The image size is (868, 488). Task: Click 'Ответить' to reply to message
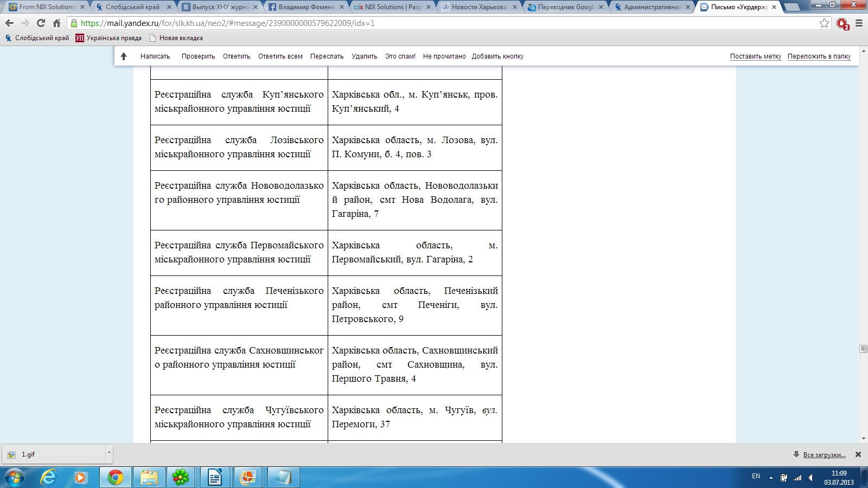pyautogui.click(x=237, y=56)
